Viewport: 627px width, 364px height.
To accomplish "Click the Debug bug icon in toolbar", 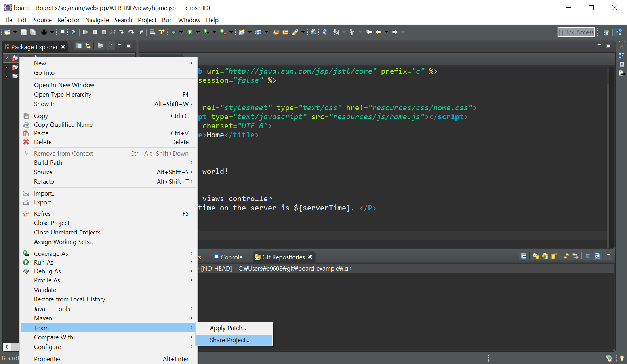I will (173, 32).
